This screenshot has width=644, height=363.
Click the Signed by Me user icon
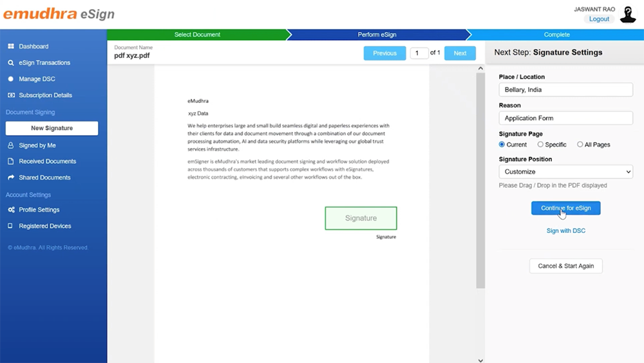point(11,145)
